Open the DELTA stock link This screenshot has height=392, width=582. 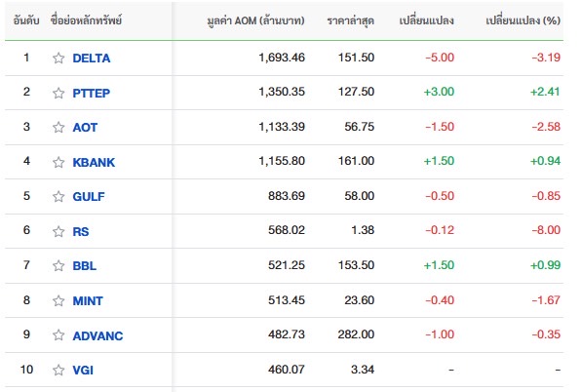pos(92,59)
